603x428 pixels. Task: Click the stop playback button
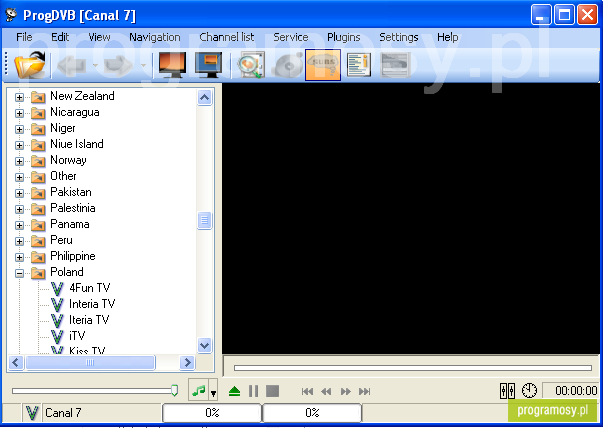(272, 391)
